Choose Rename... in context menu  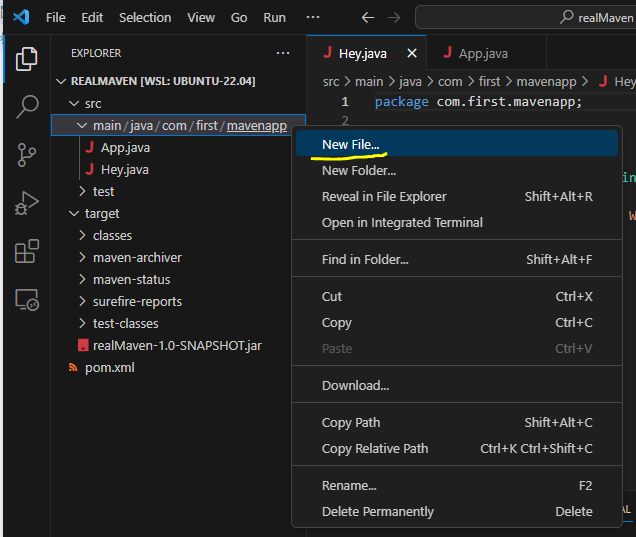point(457,485)
